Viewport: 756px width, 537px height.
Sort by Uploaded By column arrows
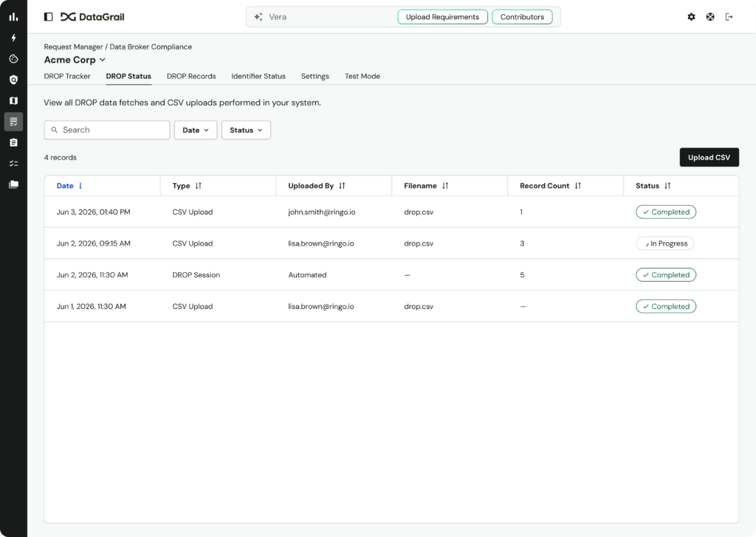click(342, 186)
